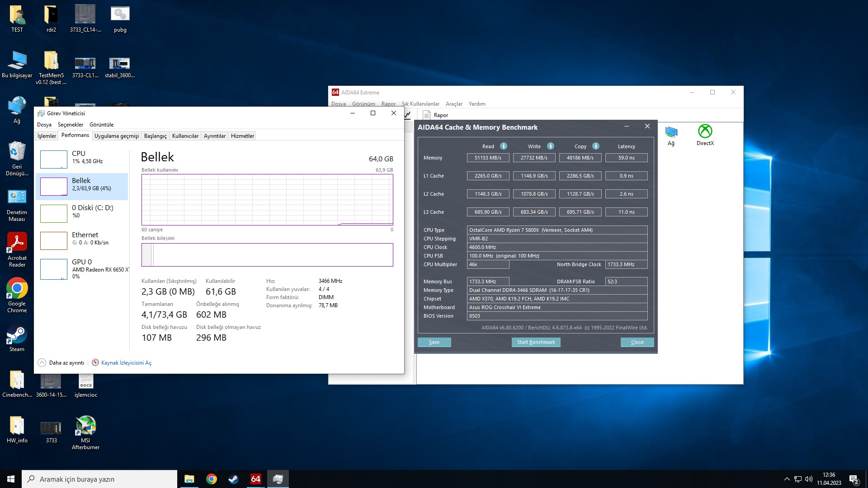Open Geri Dönüşüm recycle bin
868x488 pixels.
point(17,158)
